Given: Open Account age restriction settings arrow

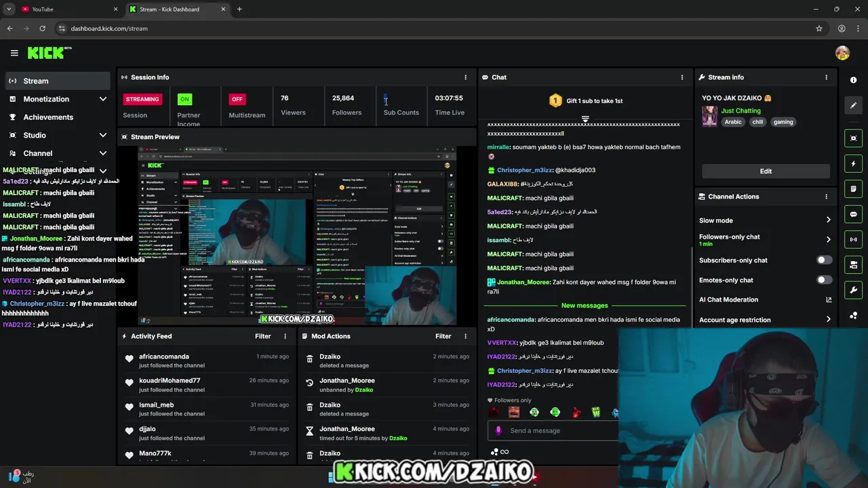Looking at the screenshot, I should point(828,320).
